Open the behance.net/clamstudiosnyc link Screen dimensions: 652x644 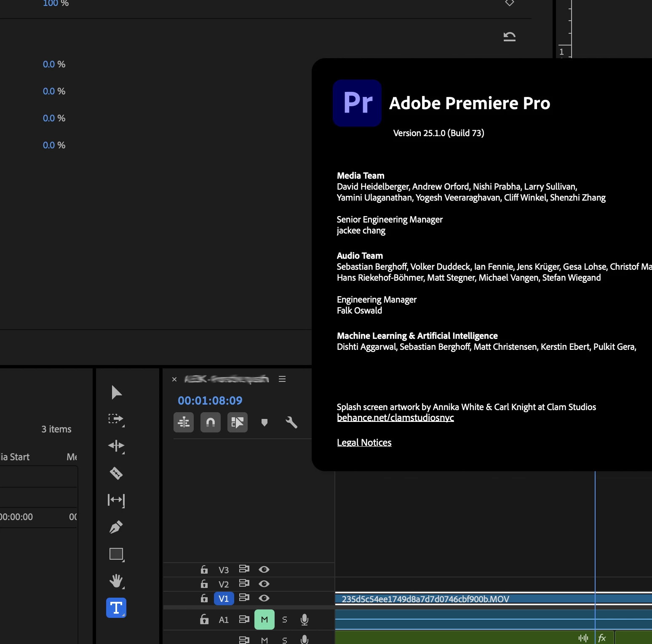coord(395,418)
